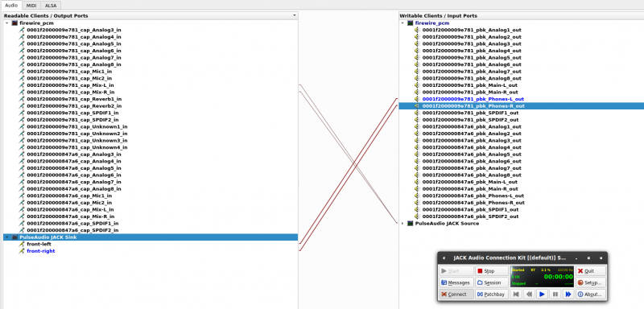The height and width of the screenshot is (309, 644).
Task: Toggle the Session window button
Action: pos(492,282)
